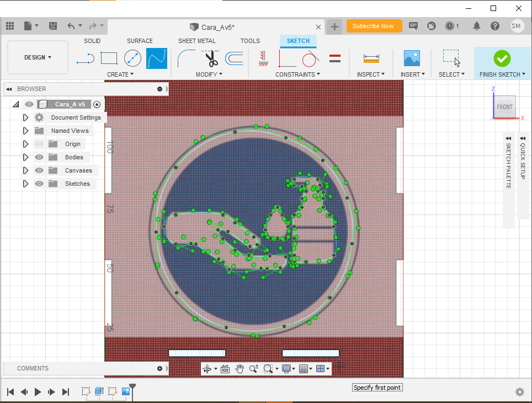Show the hidden Origin folder
This screenshot has height=403, width=532.
click(x=39, y=144)
